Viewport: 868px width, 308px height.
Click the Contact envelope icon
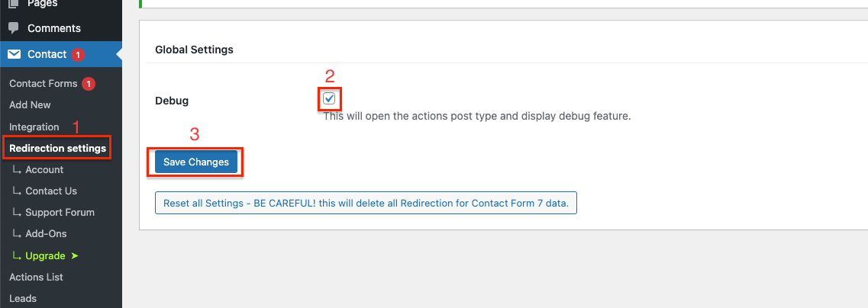14,54
